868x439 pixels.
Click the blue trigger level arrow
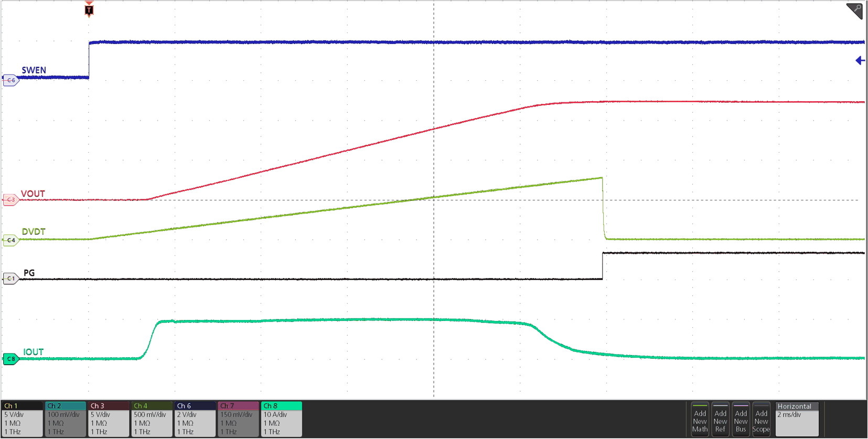pyautogui.click(x=860, y=61)
